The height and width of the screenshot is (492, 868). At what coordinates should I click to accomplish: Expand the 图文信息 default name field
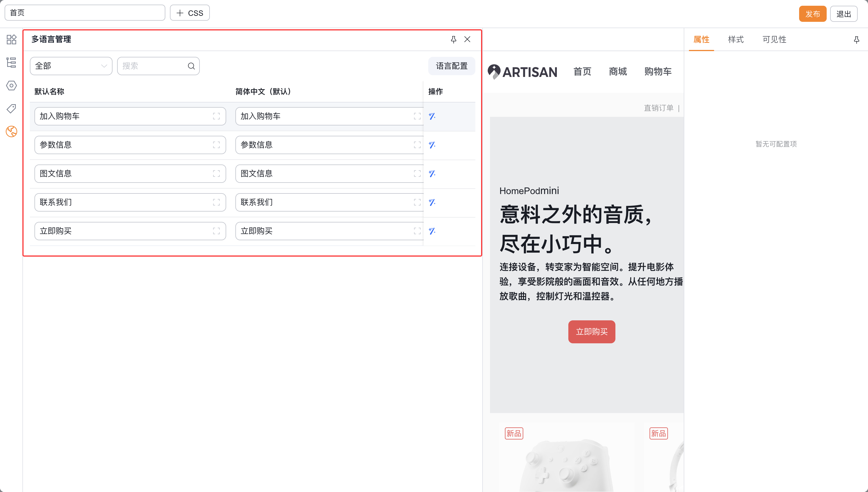[x=216, y=174]
